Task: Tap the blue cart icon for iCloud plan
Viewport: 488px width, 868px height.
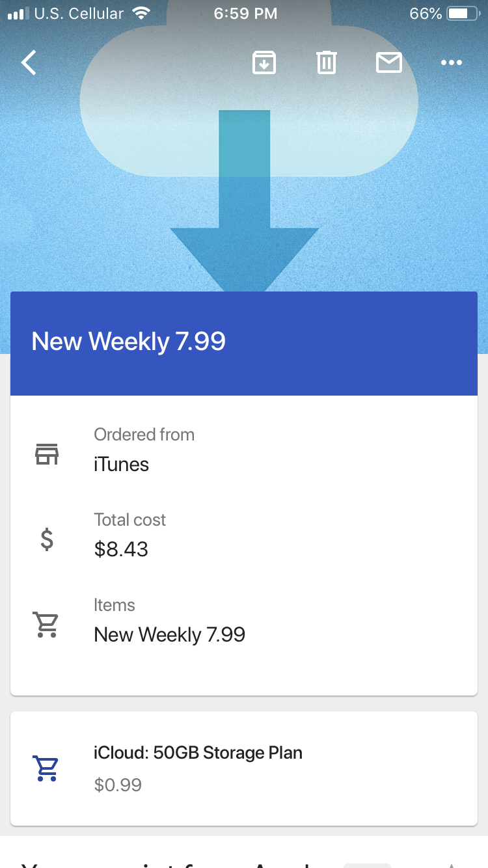Action: (x=47, y=768)
